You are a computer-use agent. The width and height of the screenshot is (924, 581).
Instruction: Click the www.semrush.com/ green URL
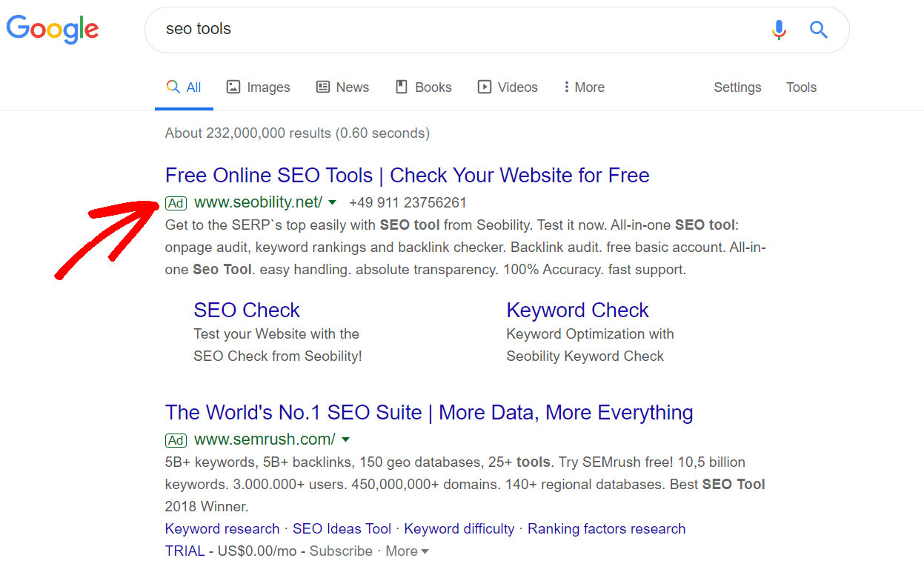pos(265,439)
